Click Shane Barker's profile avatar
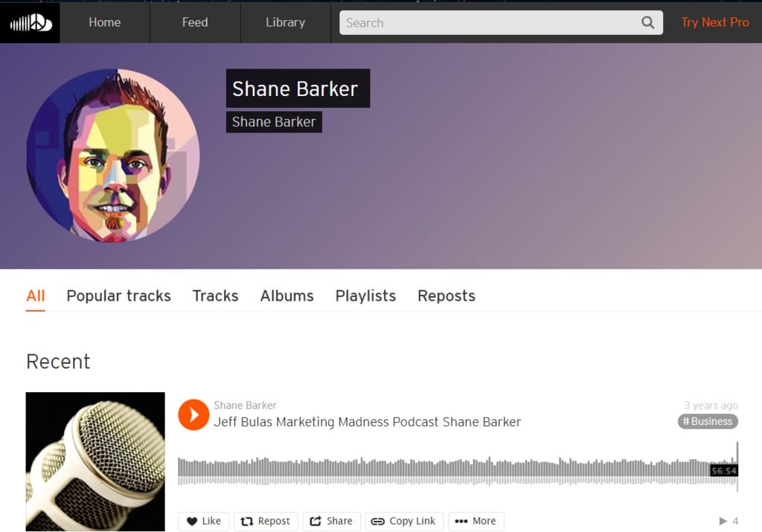 pyautogui.click(x=113, y=156)
